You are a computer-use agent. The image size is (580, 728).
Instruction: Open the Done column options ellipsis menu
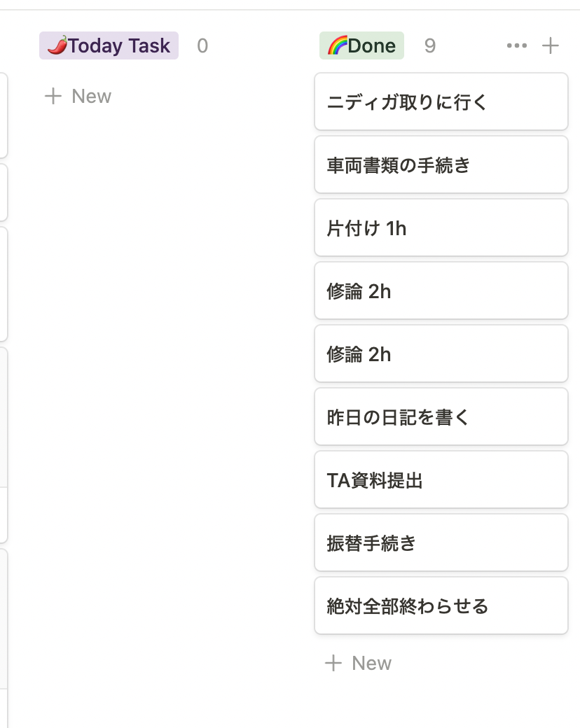click(x=516, y=46)
